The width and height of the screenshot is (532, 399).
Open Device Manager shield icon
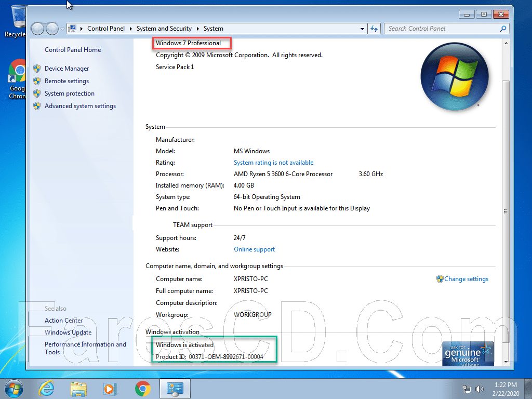[x=37, y=69]
